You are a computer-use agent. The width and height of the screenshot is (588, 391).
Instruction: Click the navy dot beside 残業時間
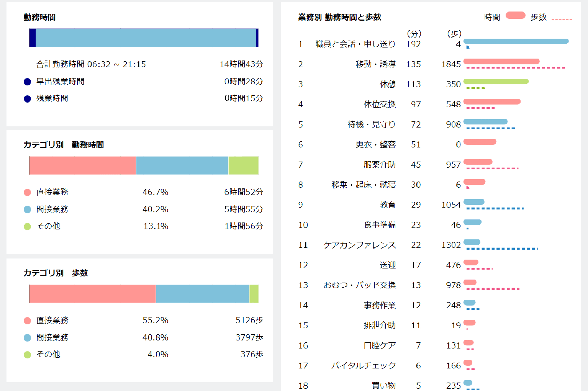pyautogui.click(x=27, y=99)
